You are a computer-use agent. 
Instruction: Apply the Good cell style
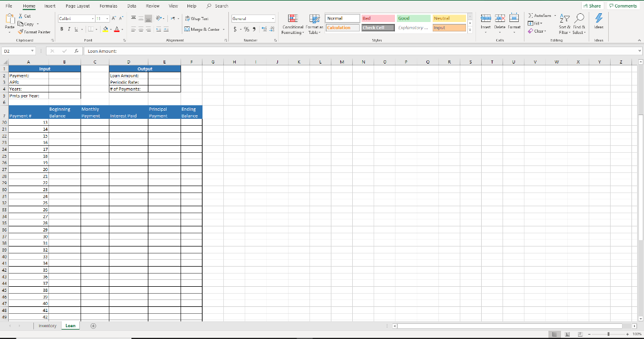click(414, 18)
